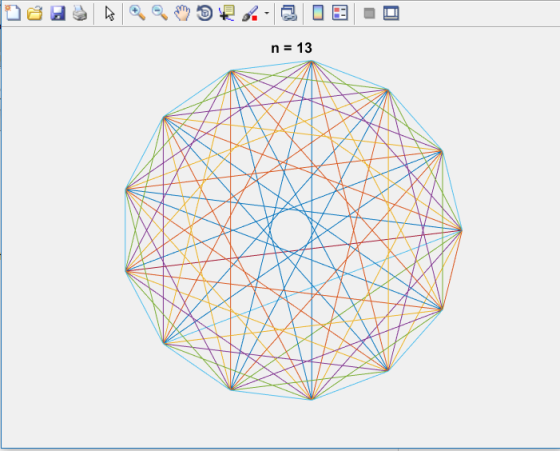Activate the Zoom In tool
The height and width of the screenshot is (451, 560).
pyautogui.click(x=137, y=13)
